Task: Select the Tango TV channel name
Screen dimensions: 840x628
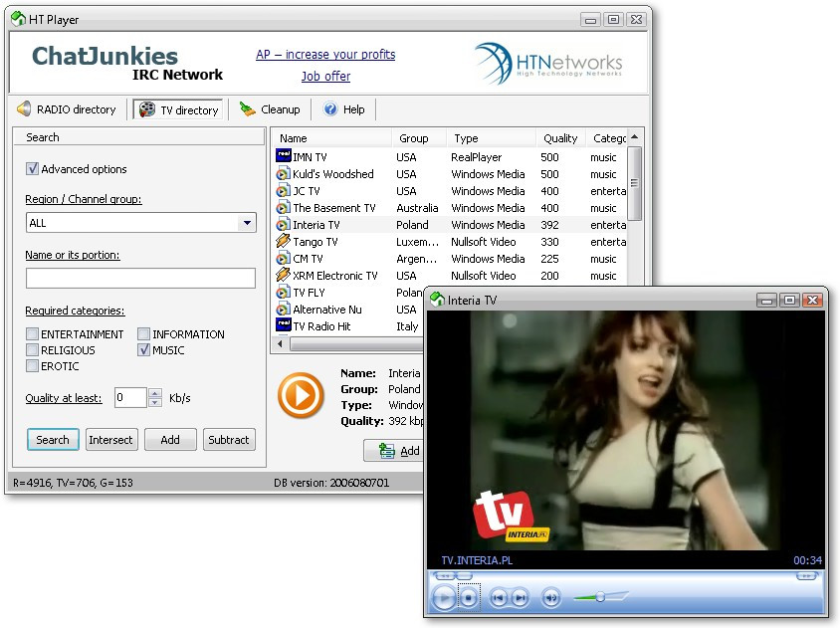Action: [315, 242]
